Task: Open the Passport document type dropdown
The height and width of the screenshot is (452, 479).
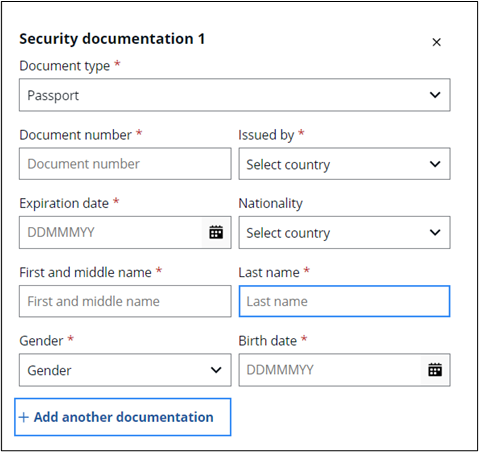Action: (235, 95)
